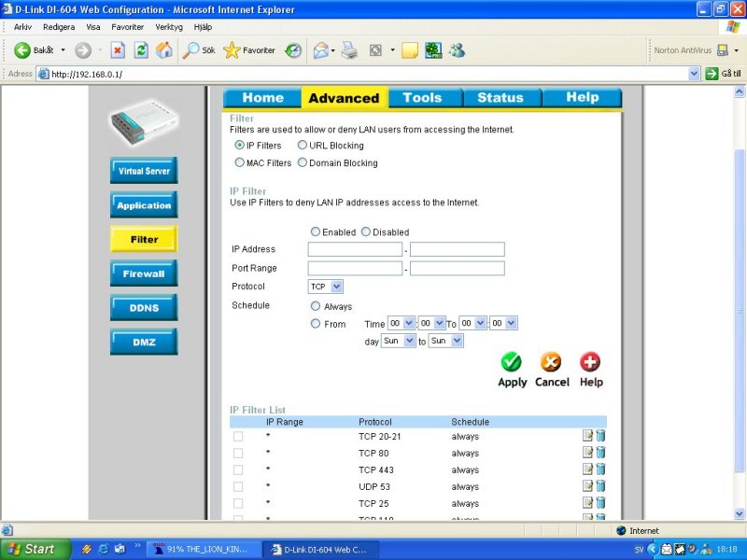Image resolution: width=747 pixels, height=560 pixels.
Task: Open the Favoriter star icon
Action: (232, 50)
